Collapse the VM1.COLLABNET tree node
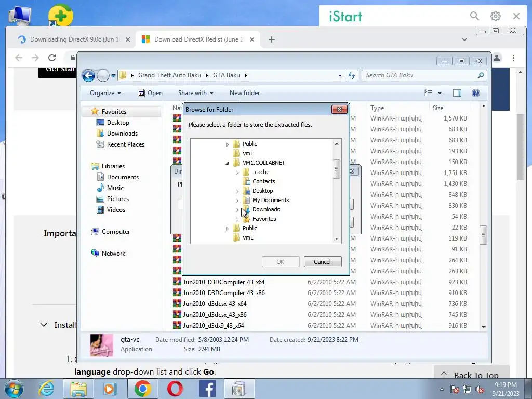The width and height of the screenshot is (532, 399). click(x=227, y=163)
